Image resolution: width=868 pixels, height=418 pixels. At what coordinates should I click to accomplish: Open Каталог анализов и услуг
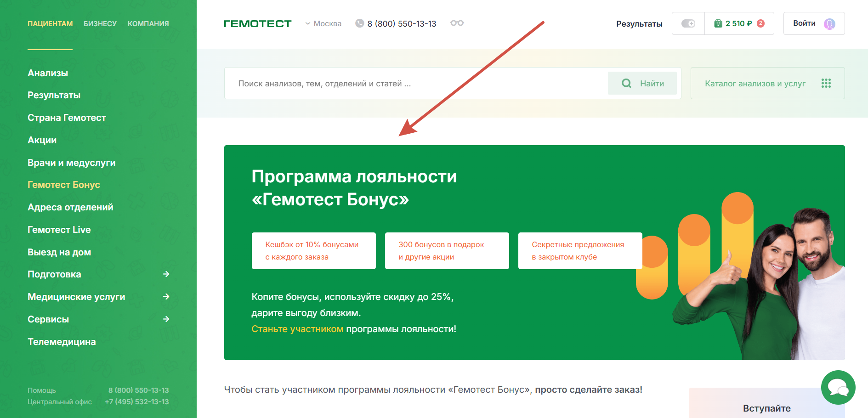click(x=767, y=83)
